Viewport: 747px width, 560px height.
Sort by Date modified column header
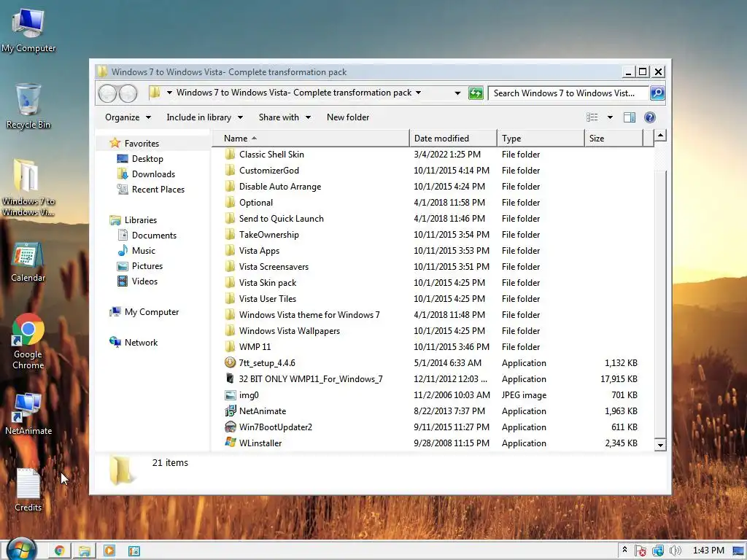452,139
